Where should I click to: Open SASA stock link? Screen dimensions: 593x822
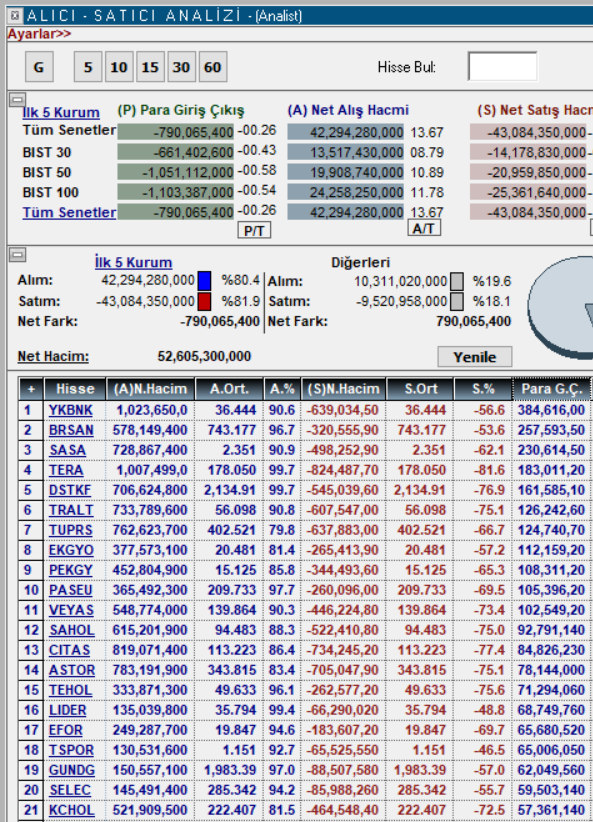(x=67, y=450)
